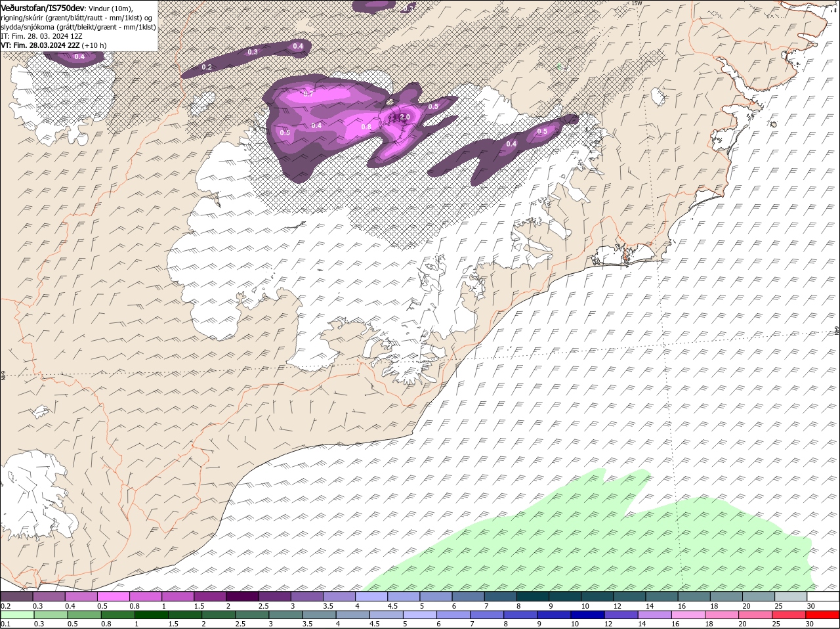Click the '12' value label in the top legend row

[x=618, y=605]
